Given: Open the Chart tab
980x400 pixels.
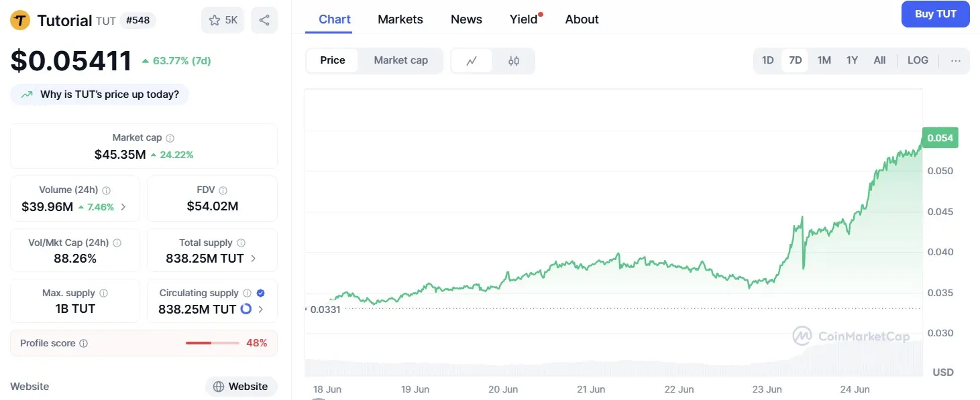Looking at the screenshot, I should pos(335,19).
